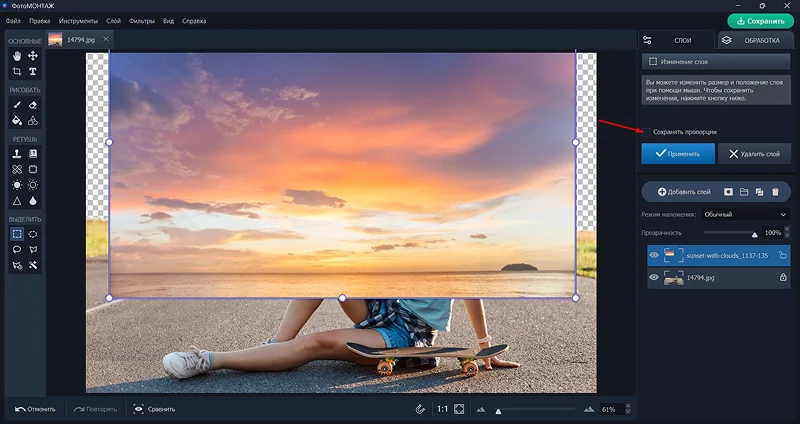Click the rotate view icon in the bottom bar
This screenshot has height=424, width=800.
pyautogui.click(x=420, y=409)
